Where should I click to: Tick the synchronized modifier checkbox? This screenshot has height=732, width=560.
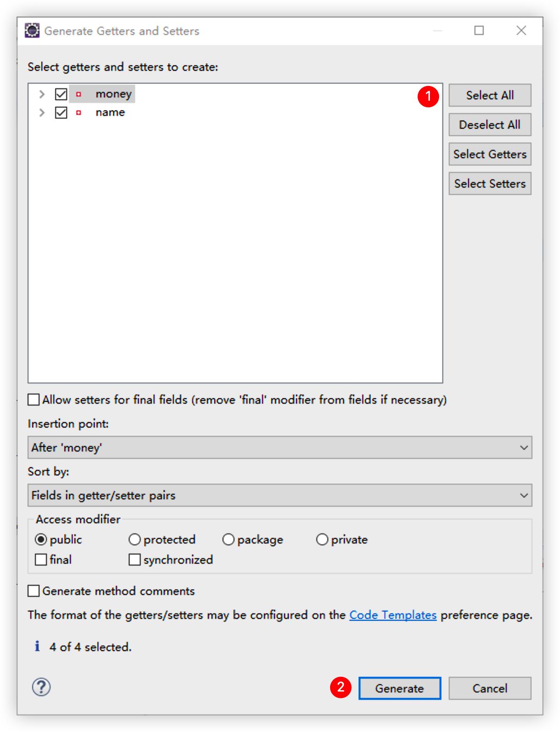click(135, 560)
